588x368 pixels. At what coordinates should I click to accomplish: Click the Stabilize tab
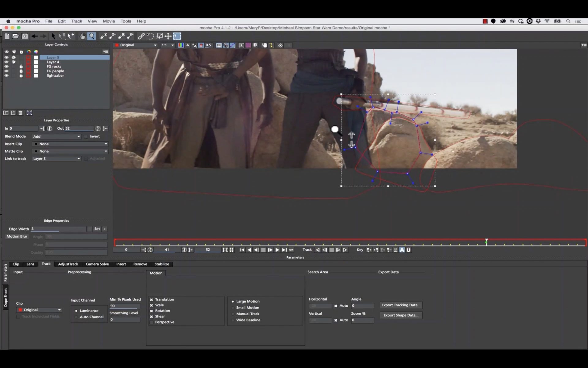pyautogui.click(x=162, y=264)
